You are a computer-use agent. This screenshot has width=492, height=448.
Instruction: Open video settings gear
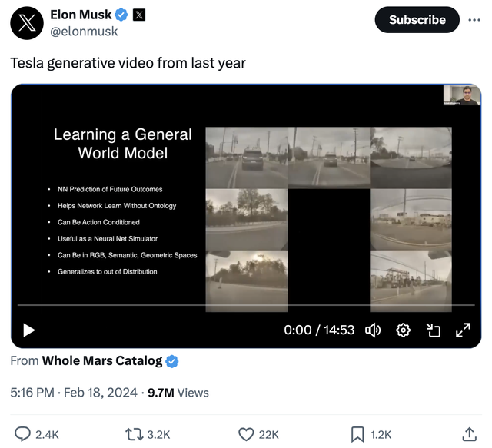[x=403, y=330]
